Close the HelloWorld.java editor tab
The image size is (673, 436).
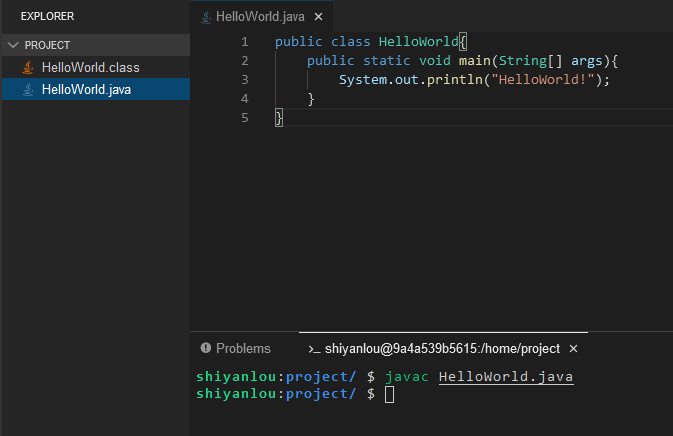point(318,17)
